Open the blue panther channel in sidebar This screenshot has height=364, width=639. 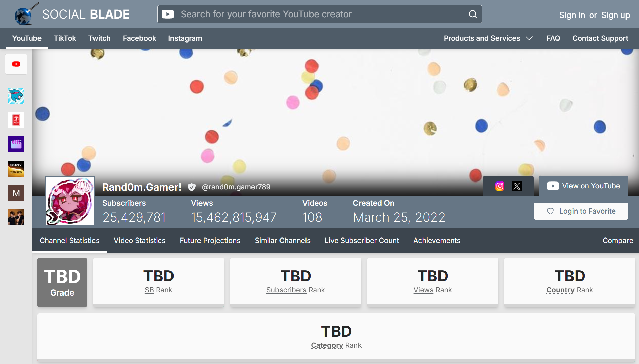[16, 96]
